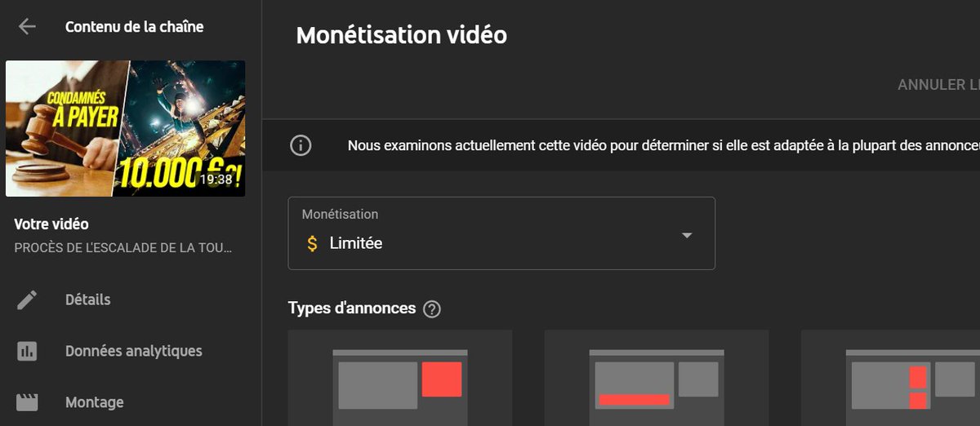Select the overlay ad type card with red bar
Image resolution: width=980 pixels, height=426 pixels.
pyautogui.click(x=657, y=378)
